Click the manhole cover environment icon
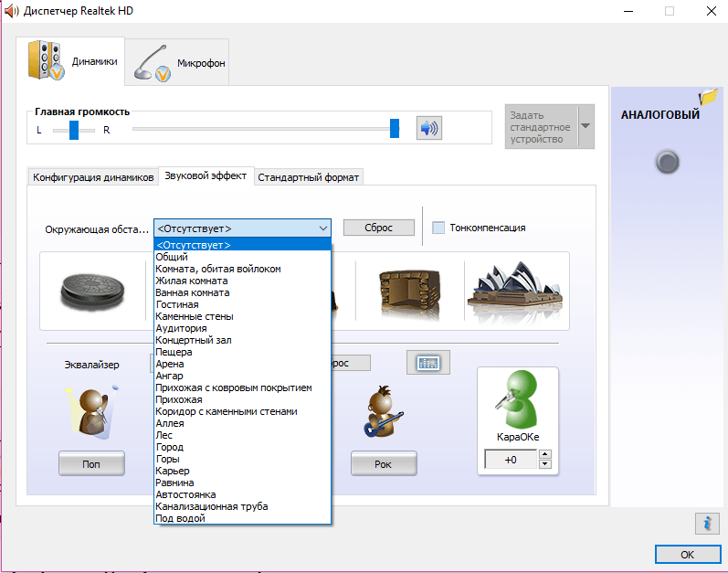The height and width of the screenshot is (573, 728). point(93,292)
